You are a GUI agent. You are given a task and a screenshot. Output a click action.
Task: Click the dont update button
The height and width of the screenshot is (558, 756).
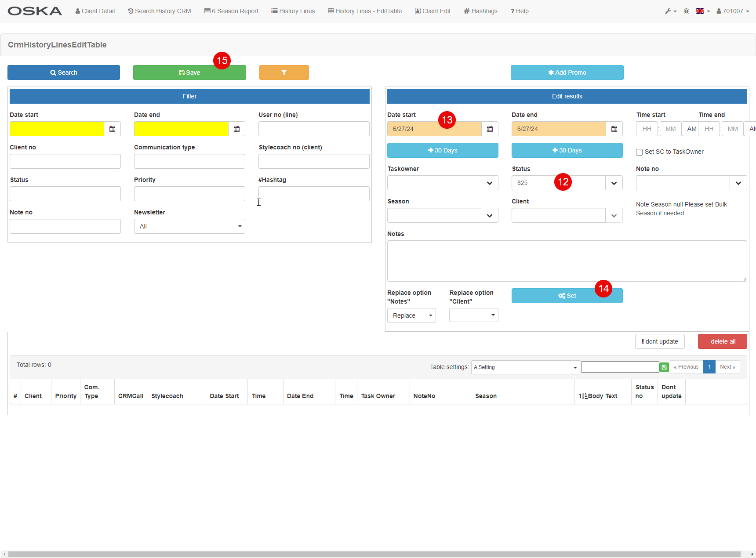[660, 341]
